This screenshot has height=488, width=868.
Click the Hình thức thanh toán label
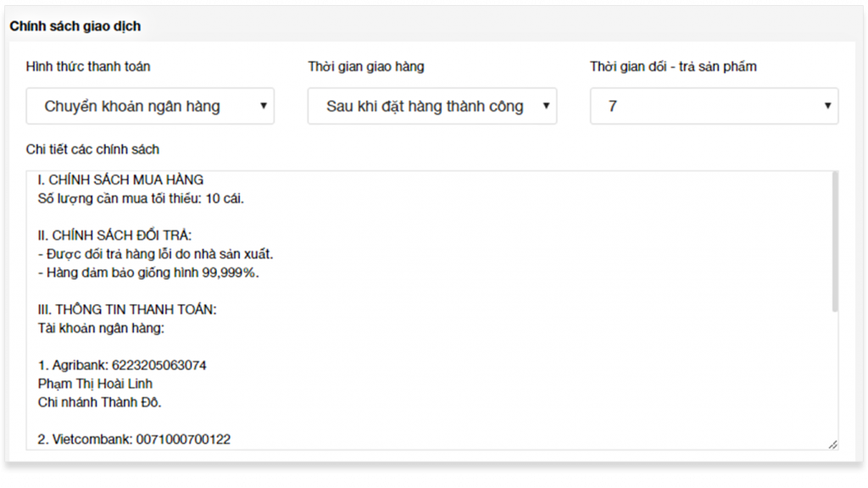coord(88,66)
